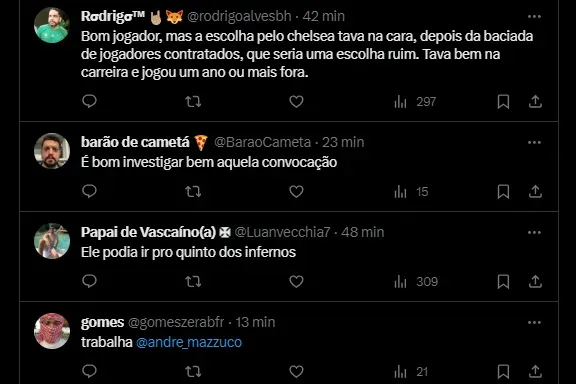The image size is (576, 384).
Task: Bookmark the barão de cametá tweet
Action: 503,191
